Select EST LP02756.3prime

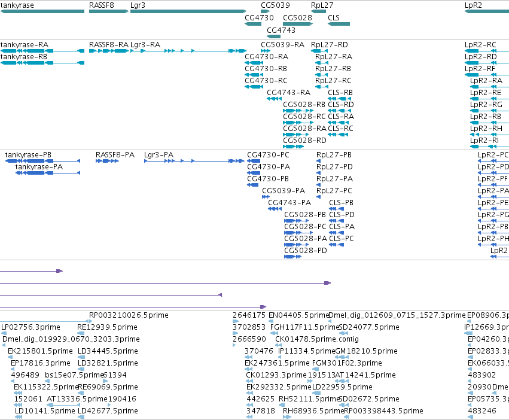coord(31,327)
